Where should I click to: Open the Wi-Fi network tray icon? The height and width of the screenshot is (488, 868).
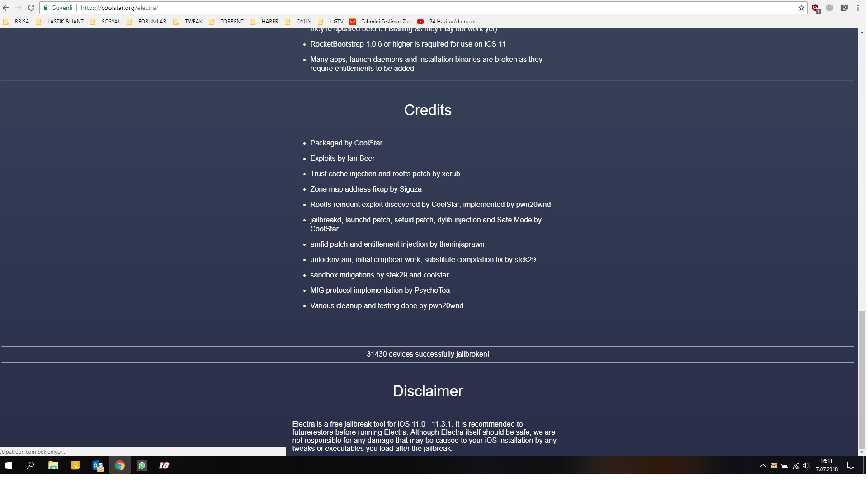[x=796, y=465]
